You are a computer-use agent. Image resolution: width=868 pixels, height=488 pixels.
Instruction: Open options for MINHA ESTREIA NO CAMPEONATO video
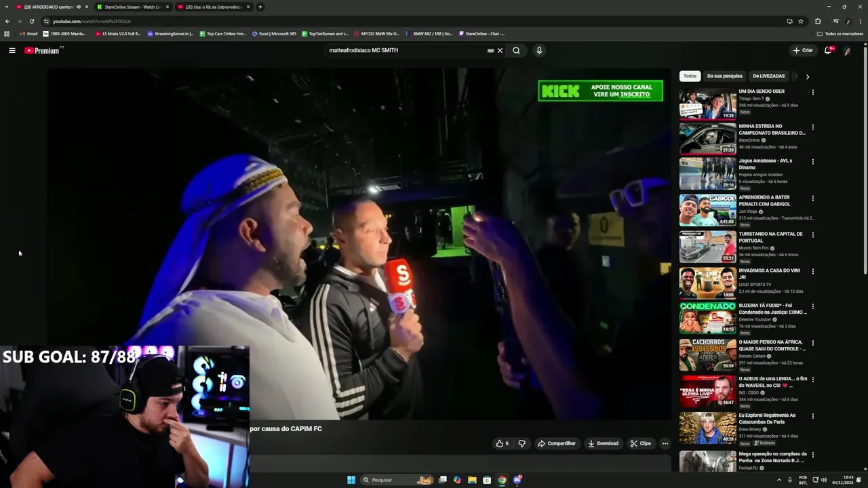tap(812, 127)
